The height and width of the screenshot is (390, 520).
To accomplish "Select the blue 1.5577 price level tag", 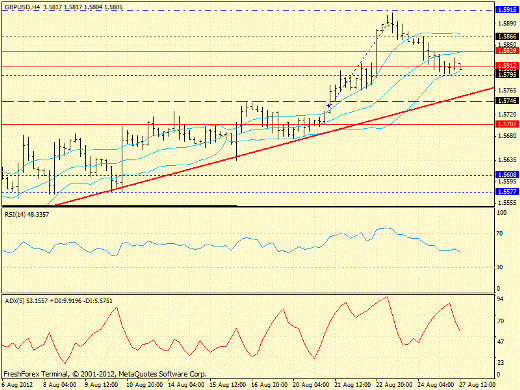I will pyautogui.click(x=507, y=192).
